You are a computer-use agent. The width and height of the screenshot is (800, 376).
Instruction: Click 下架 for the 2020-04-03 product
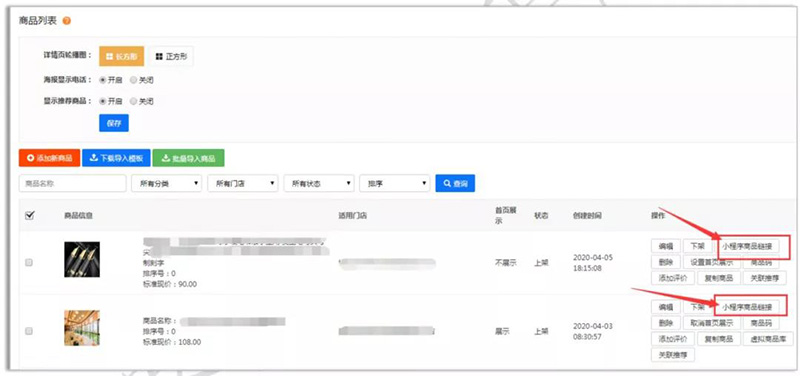click(697, 307)
